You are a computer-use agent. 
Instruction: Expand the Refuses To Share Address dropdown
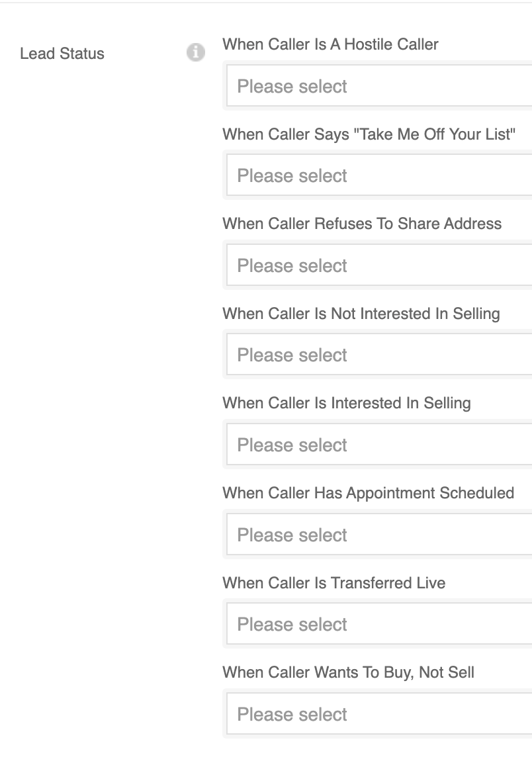coord(378,265)
